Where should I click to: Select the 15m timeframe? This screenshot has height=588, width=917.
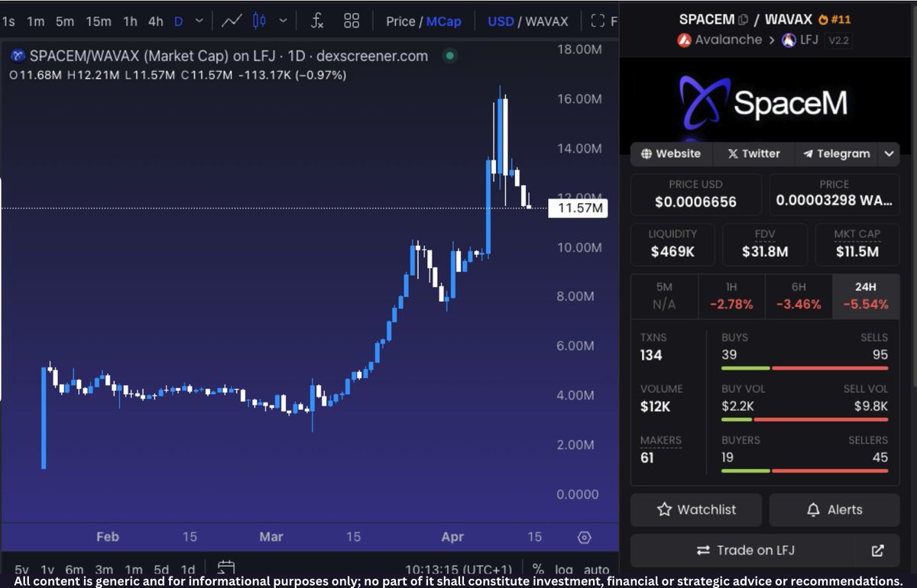(x=99, y=21)
